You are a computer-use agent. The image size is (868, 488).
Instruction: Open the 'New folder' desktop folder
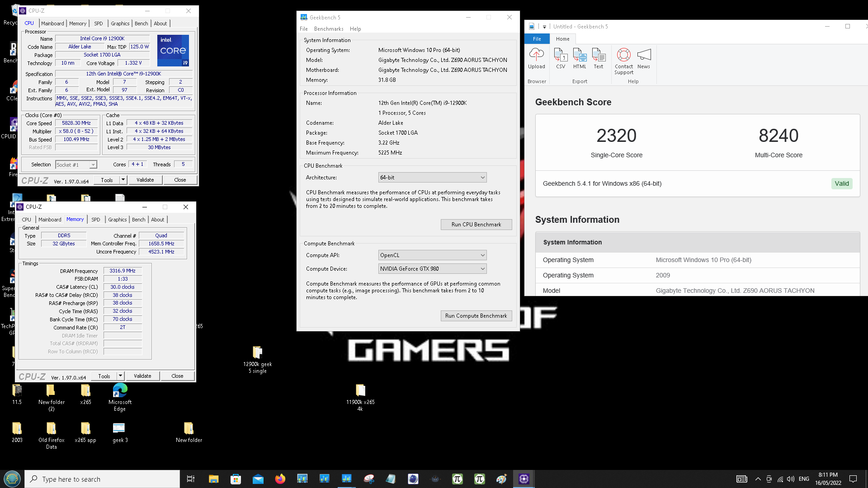[x=189, y=432]
